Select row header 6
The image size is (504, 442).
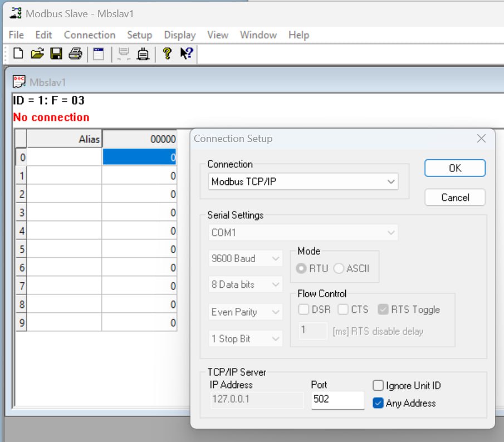(x=22, y=267)
